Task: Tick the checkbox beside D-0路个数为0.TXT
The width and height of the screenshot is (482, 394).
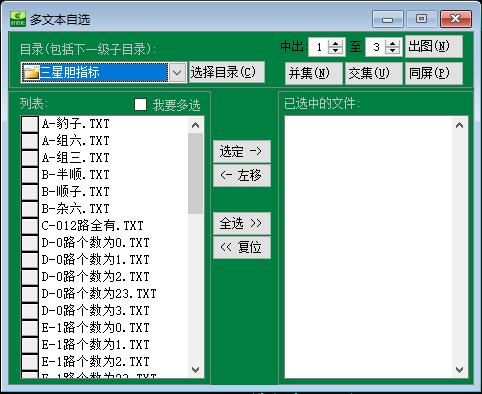Action: (x=30, y=243)
